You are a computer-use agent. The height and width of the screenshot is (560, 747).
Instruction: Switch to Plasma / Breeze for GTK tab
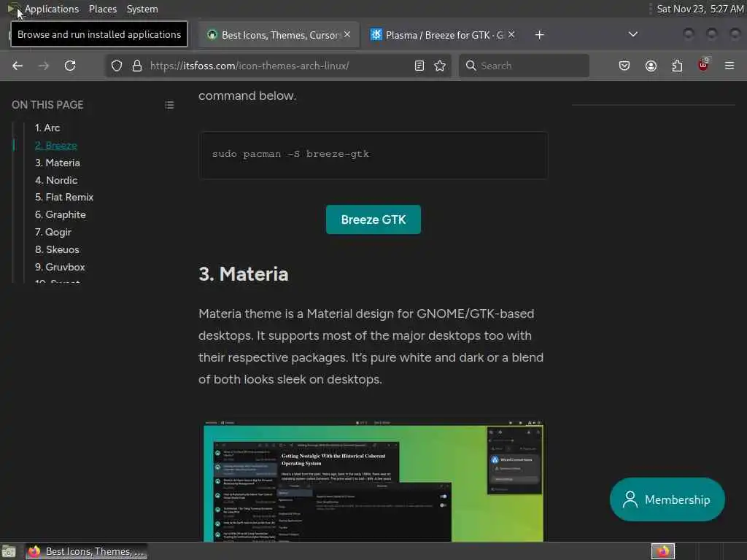(x=443, y=35)
